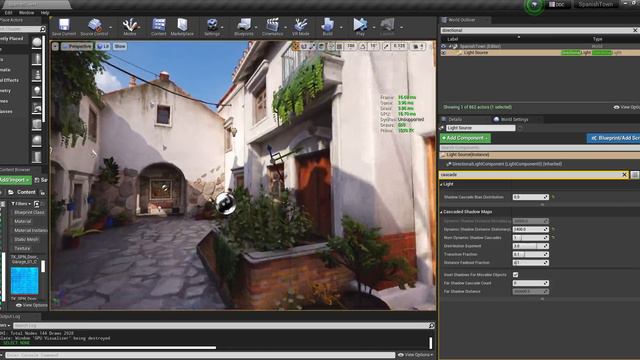Click the Far Shadow Cascade Count field

pyautogui.click(x=530, y=283)
